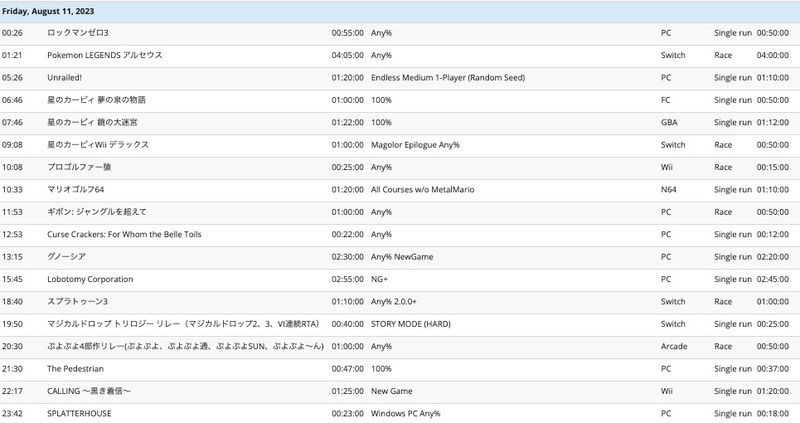
Task: Select the グノーシア game title
Action: (x=66, y=257)
